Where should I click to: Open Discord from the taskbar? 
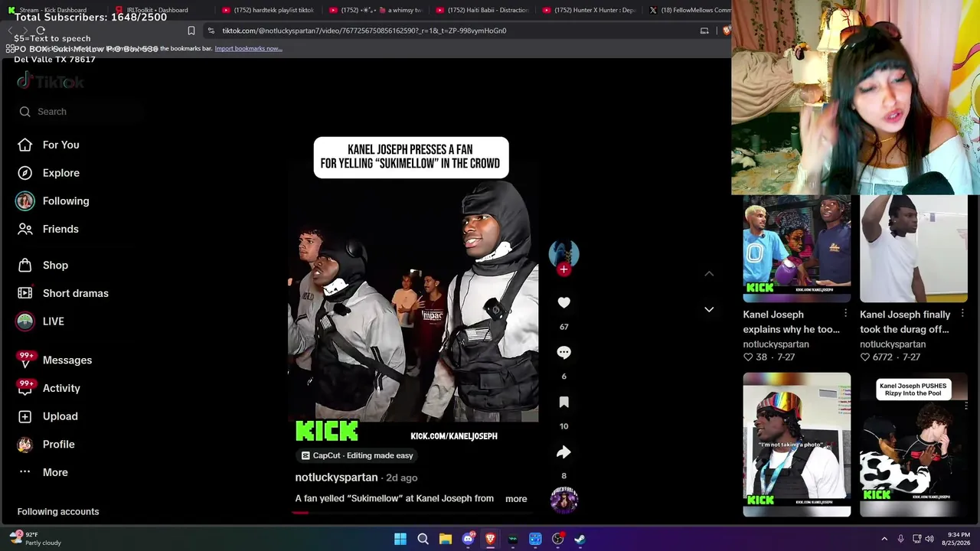[x=468, y=539]
